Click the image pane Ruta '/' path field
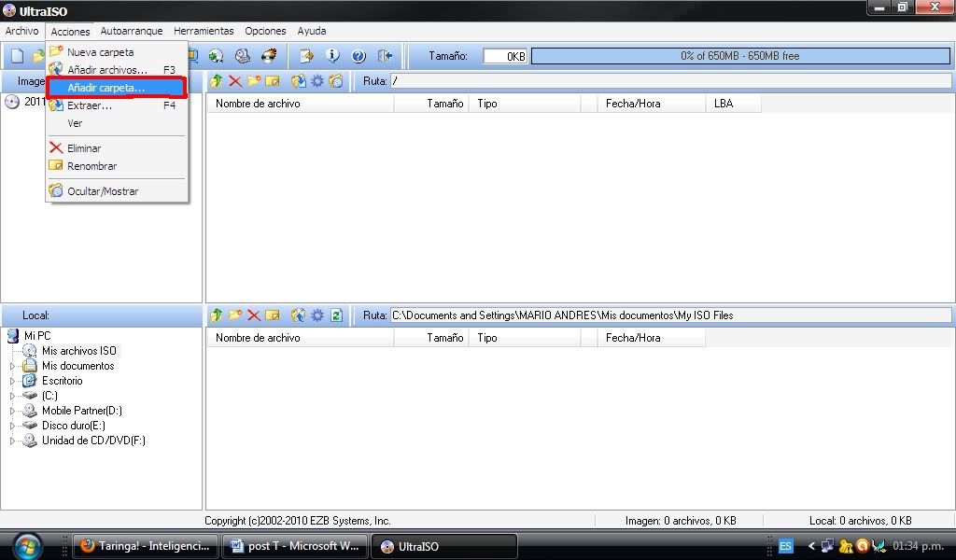This screenshot has height=560, width=956. (x=670, y=81)
